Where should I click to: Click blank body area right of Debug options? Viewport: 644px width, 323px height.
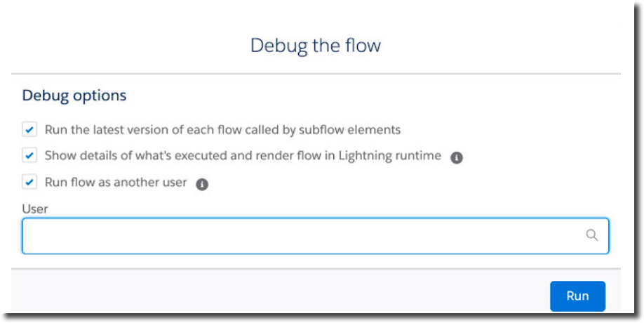(x=370, y=95)
